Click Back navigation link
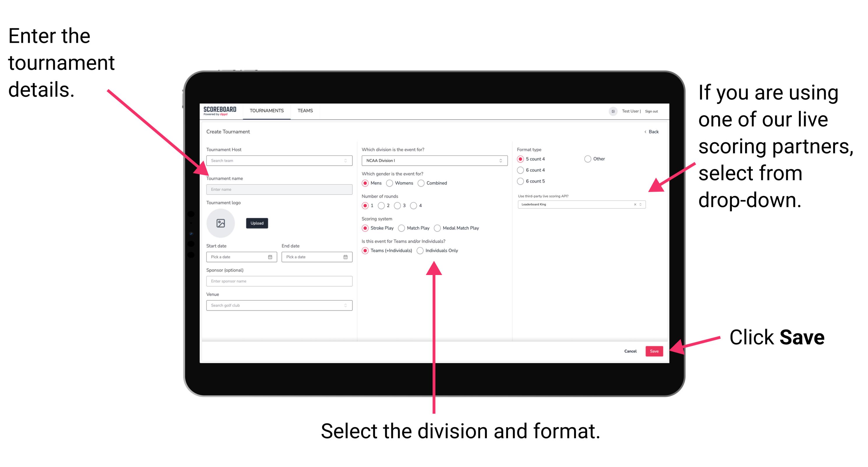The height and width of the screenshot is (467, 868). (x=651, y=131)
